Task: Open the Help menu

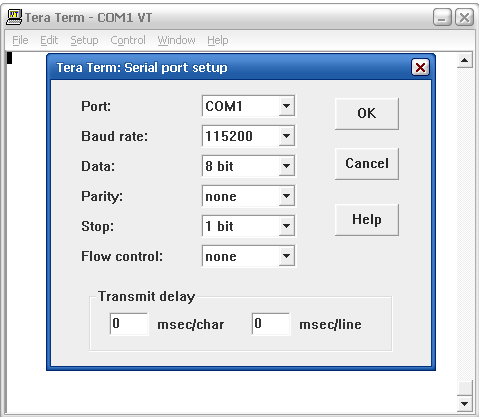Action: (x=218, y=40)
